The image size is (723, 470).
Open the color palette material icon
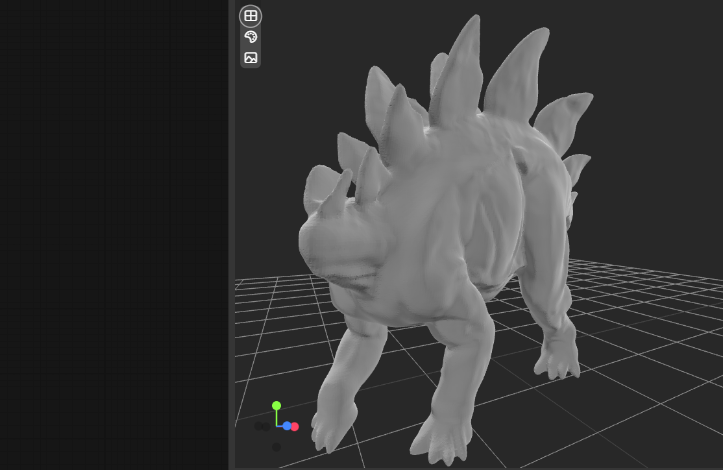(x=250, y=37)
